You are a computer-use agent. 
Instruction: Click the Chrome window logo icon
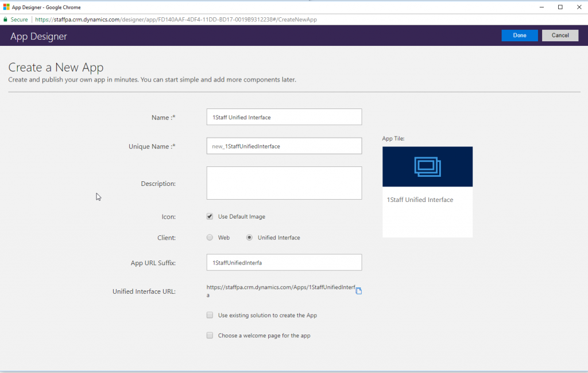click(6, 7)
